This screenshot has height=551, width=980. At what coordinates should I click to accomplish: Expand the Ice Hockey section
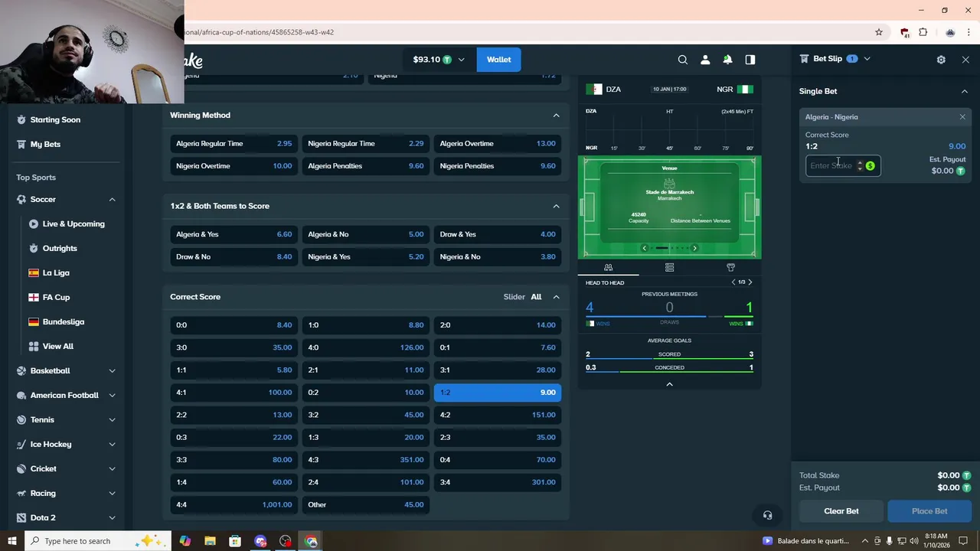112,445
